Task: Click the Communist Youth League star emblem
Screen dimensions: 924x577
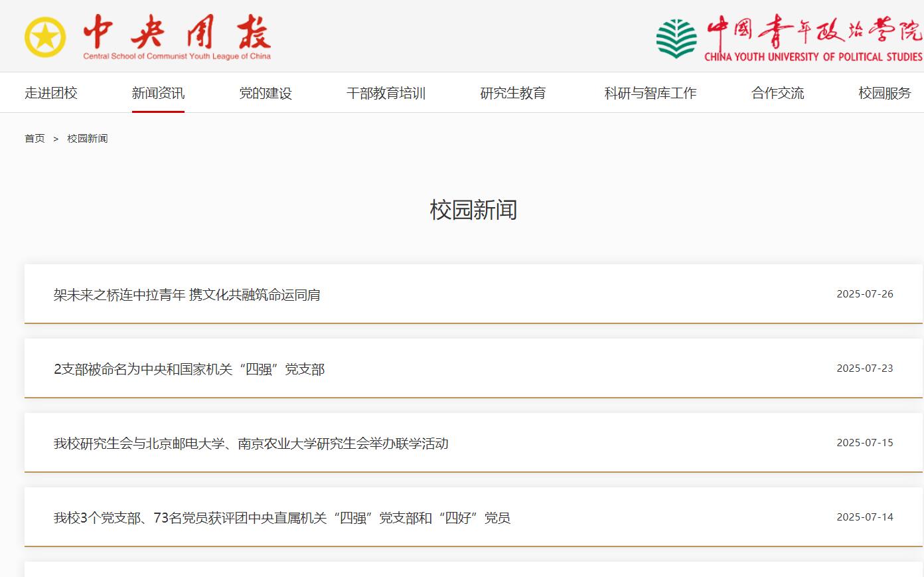Action: pyautogui.click(x=45, y=37)
